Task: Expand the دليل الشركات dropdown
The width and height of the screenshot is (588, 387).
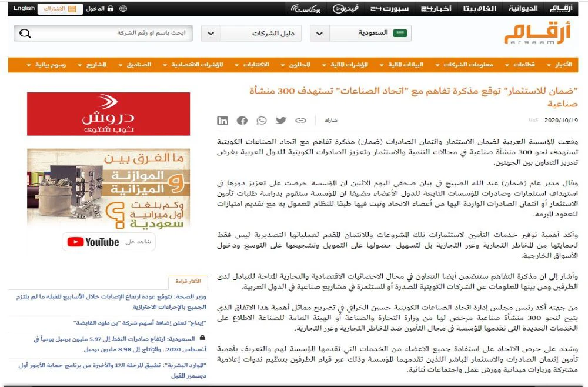Action: [x=252, y=33]
